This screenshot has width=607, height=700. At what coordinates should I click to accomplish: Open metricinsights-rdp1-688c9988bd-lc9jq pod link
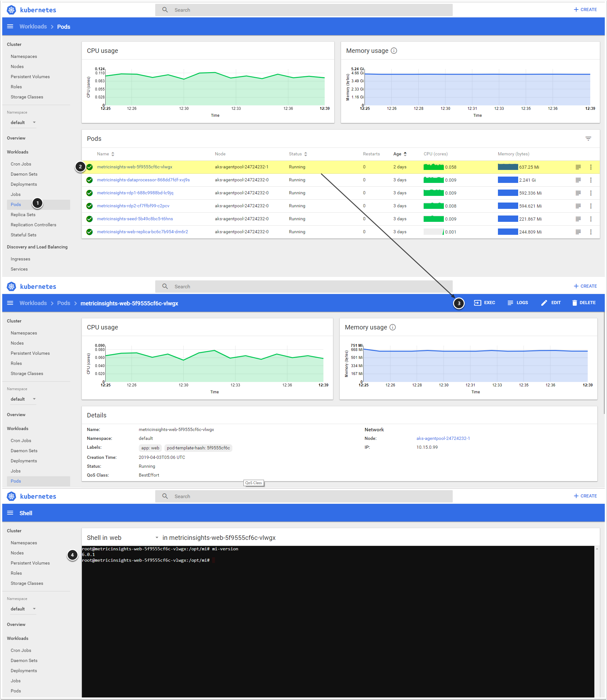point(135,193)
